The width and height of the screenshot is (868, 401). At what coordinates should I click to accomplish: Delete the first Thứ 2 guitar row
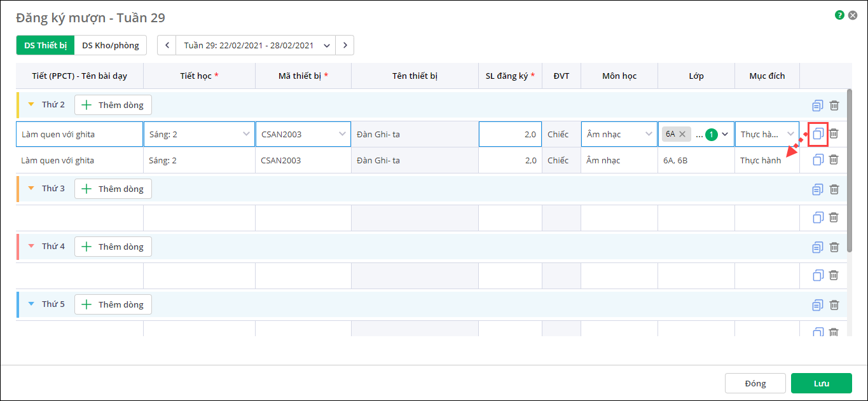834,133
